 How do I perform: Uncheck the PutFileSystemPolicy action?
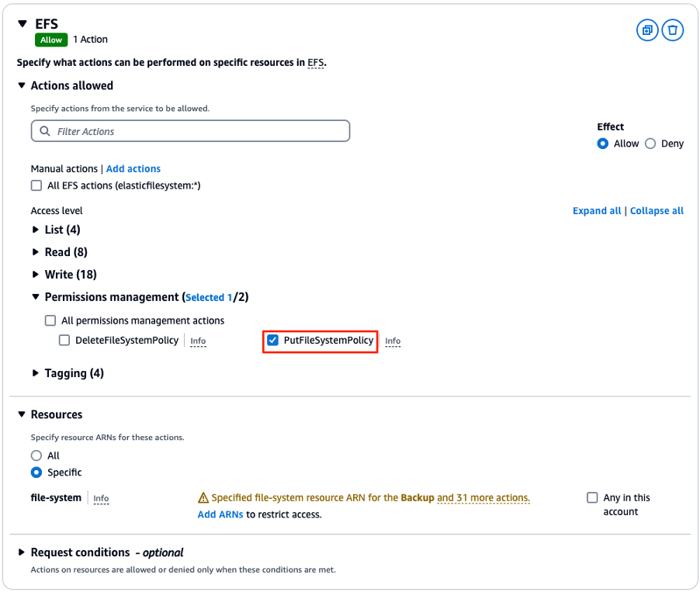click(x=272, y=340)
